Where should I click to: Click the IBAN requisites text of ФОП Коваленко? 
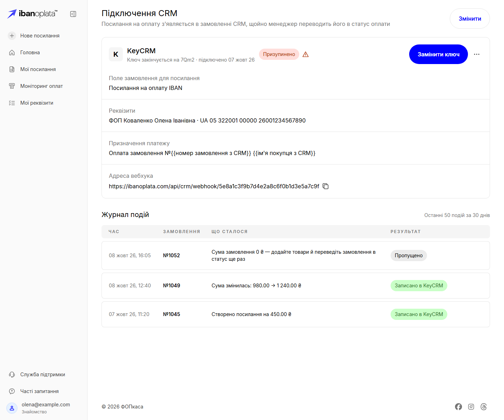tap(207, 120)
